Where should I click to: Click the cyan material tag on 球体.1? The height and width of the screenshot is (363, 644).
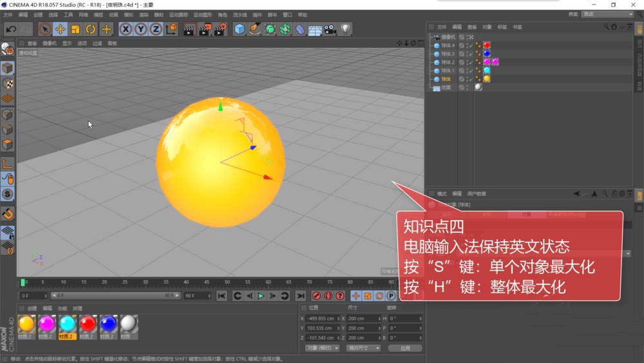coord(487,70)
